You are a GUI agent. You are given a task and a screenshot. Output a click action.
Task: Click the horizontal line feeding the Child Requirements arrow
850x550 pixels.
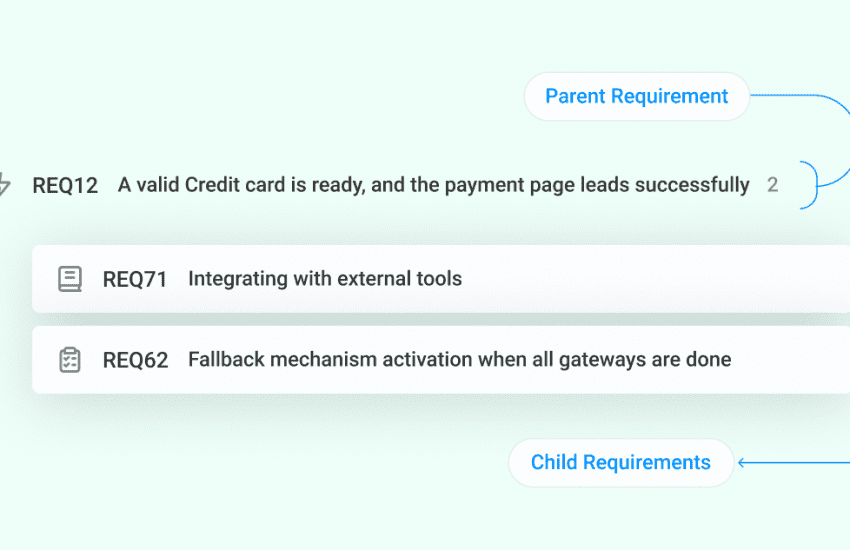(800, 462)
